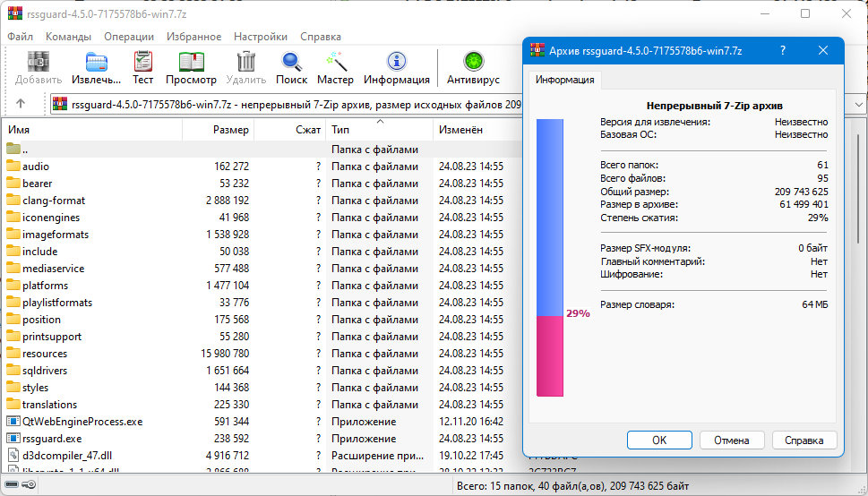This screenshot has width=868, height=496.
Task: Click the Информация toolbar icon
Action: [396, 62]
